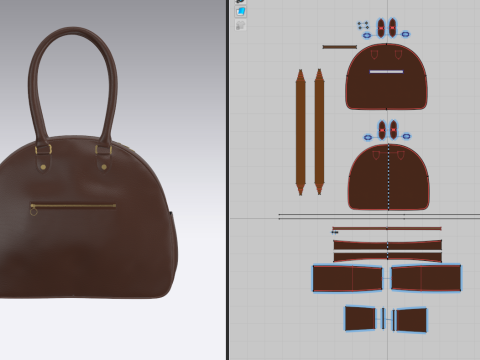The height and width of the screenshot is (360, 480).
Task: Select the right large rectangular side panel
Action: pyautogui.click(x=426, y=278)
